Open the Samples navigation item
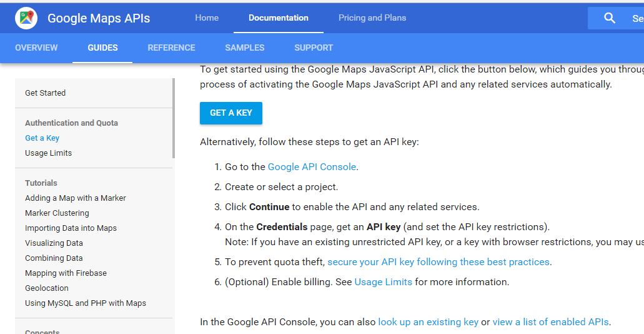The height and width of the screenshot is (334, 644). [245, 48]
